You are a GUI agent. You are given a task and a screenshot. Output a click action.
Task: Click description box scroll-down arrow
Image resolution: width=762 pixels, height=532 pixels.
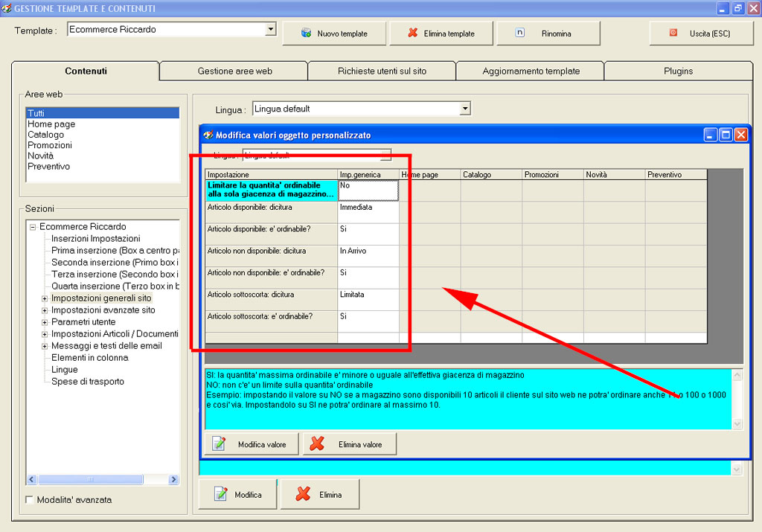tap(737, 423)
